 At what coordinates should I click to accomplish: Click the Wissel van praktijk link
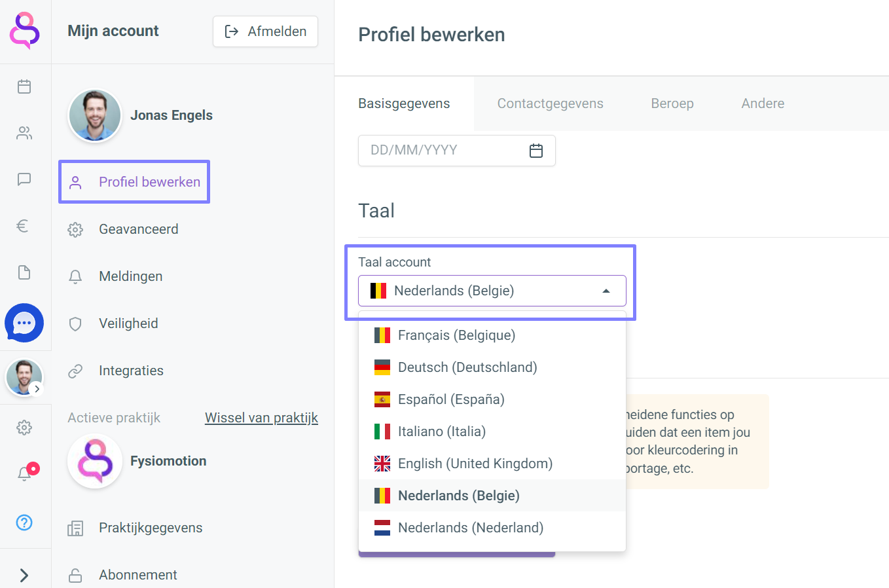(x=261, y=418)
